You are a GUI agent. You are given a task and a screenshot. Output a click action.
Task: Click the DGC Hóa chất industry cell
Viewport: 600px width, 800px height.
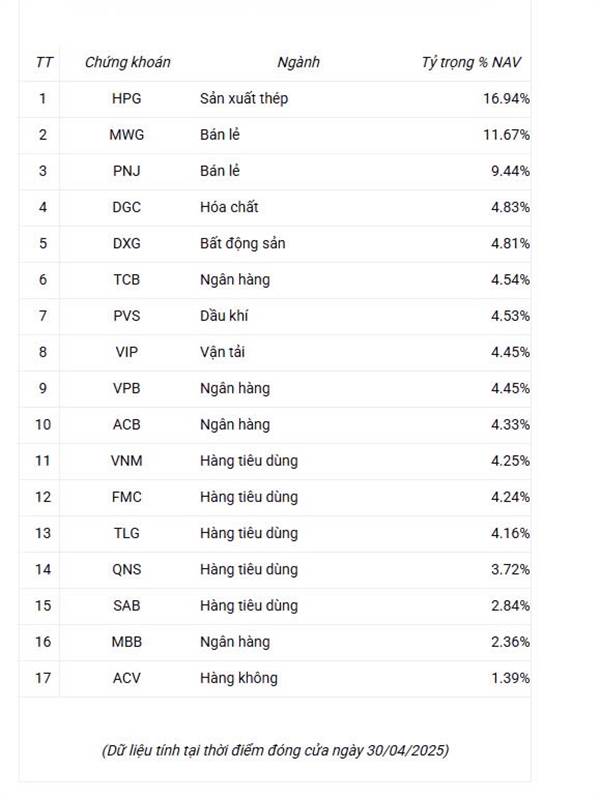pyautogui.click(x=229, y=207)
